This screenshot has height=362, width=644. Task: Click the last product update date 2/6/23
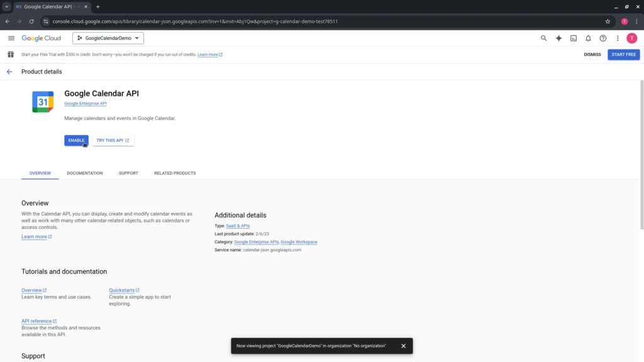coord(262,234)
